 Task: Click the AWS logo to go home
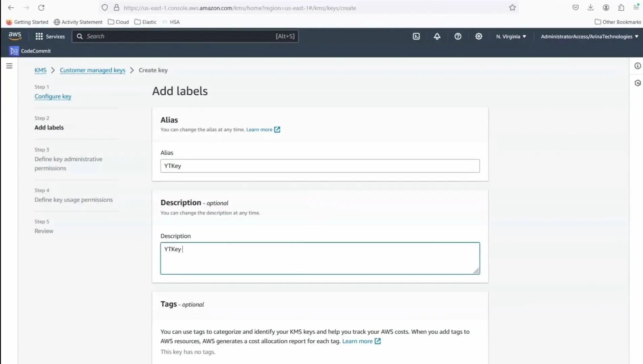pyautogui.click(x=15, y=36)
